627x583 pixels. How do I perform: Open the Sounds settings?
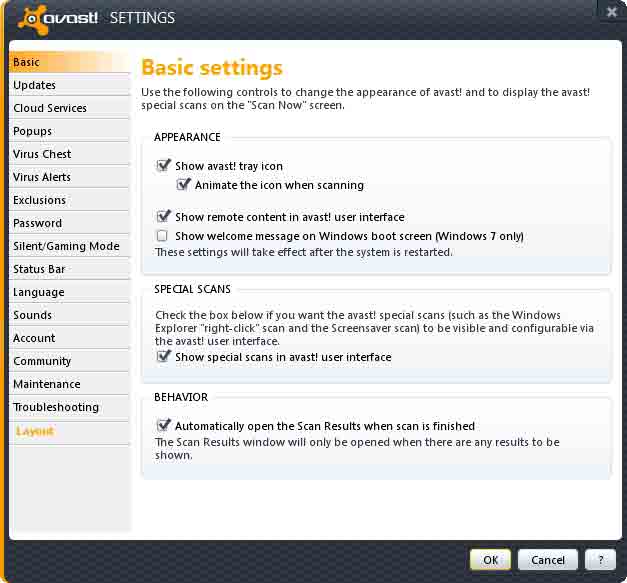coord(69,315)
